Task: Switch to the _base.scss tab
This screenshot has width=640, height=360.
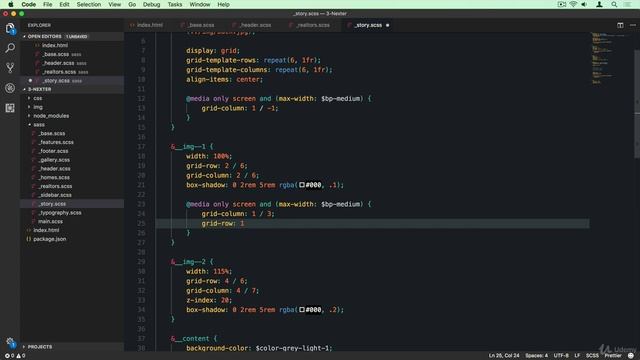Action: coord(201,25)
